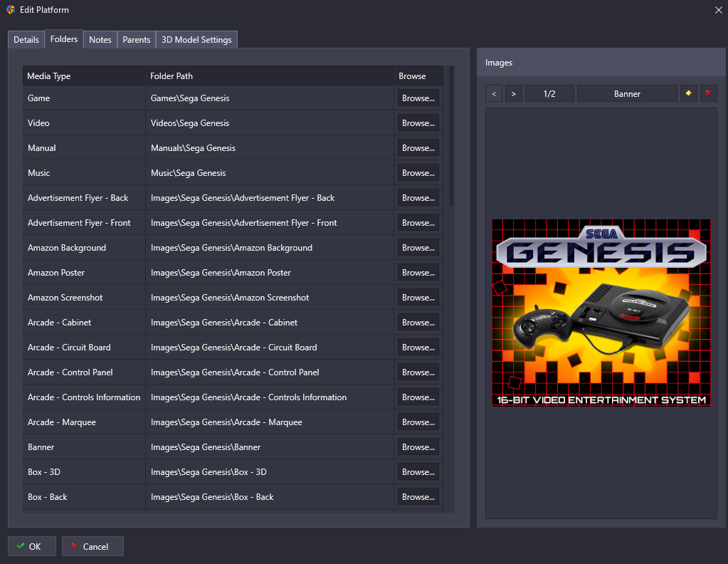Click the red delete image icon
This screenshot has width=728, height=564.
(709, 93)
